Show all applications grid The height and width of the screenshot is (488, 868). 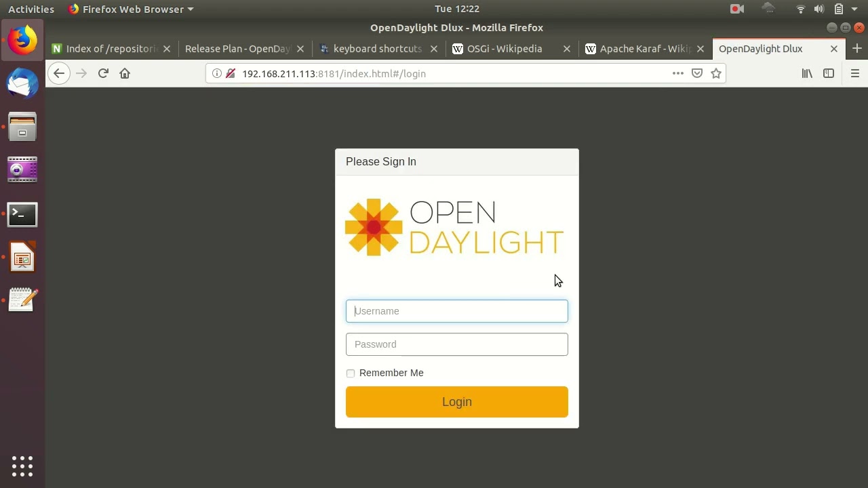22,466
